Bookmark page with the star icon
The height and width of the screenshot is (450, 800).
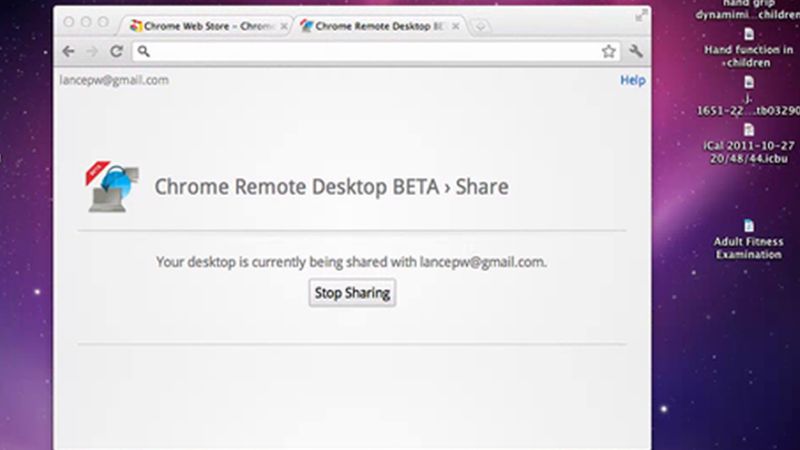click(x=608, y=51)
